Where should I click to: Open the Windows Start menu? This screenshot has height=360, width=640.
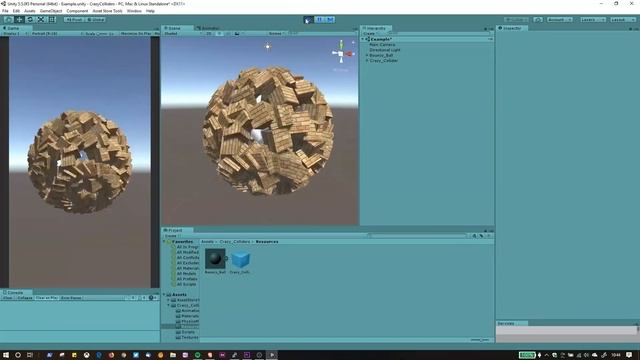(x=6, y=355)
